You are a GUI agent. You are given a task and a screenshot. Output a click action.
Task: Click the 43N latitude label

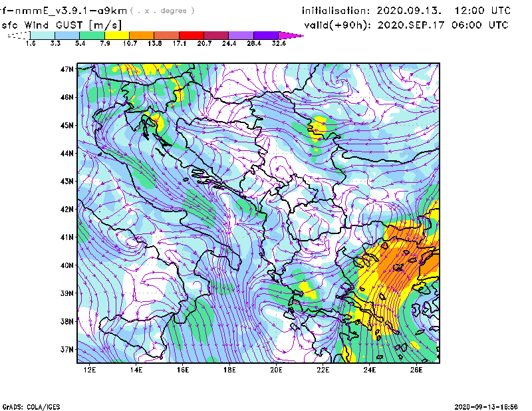(x=67, y=182)
